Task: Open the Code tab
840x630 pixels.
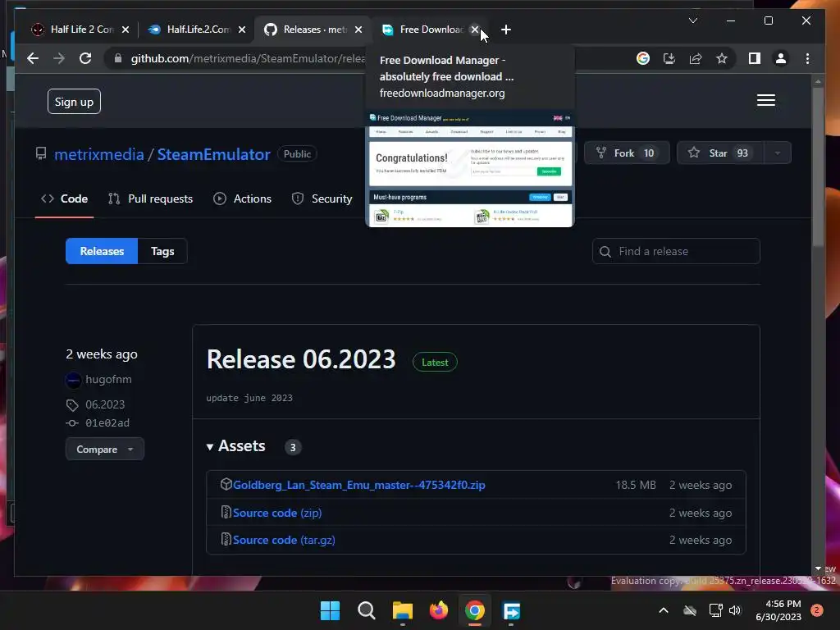Action: pos(64,199)
